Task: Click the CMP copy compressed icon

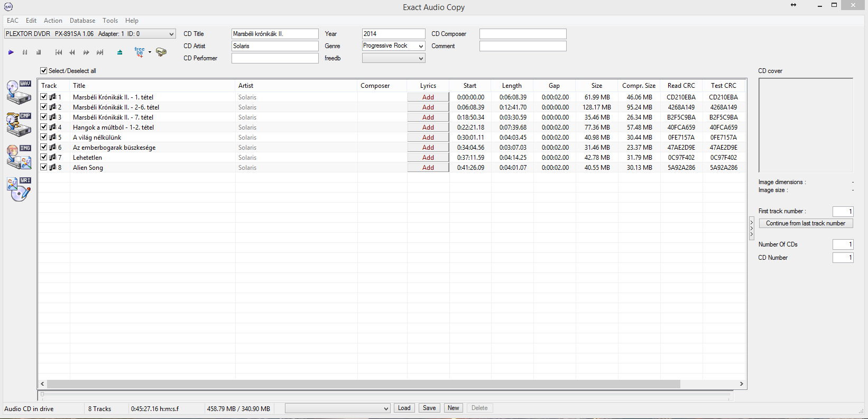Action: [x=19, y=124]
